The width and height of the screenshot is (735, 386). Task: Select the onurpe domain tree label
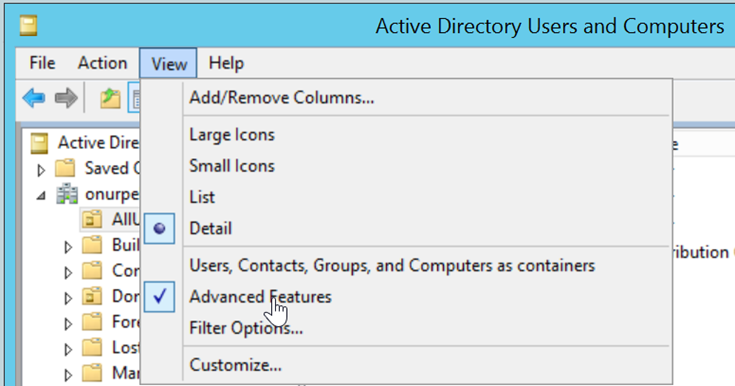pyautogui.click(x=112, y=194)
